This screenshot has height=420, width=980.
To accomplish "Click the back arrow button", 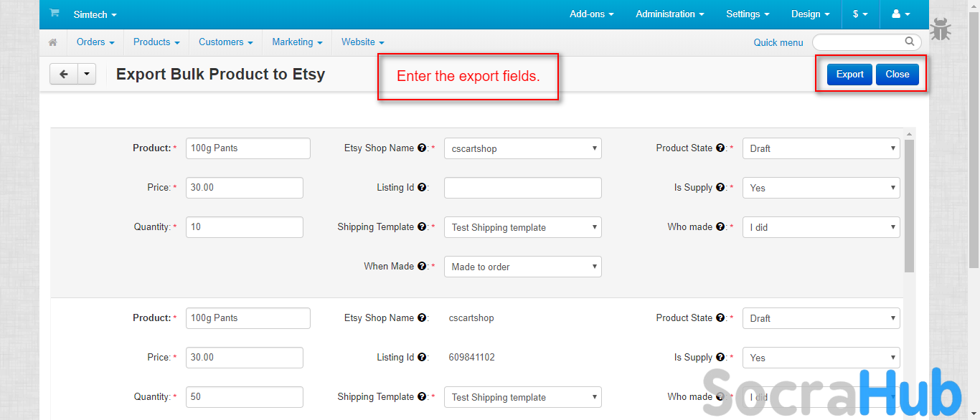I will tap(64, 74).
